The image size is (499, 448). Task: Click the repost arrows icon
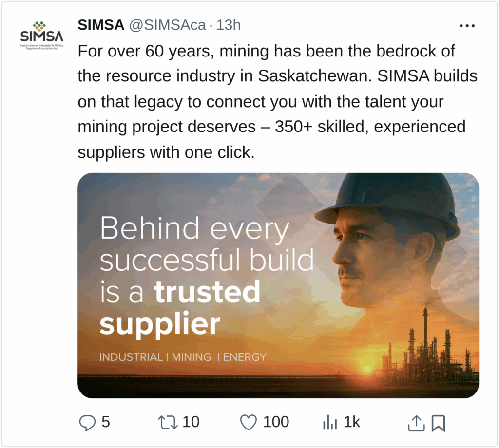(x=168, y=423)
